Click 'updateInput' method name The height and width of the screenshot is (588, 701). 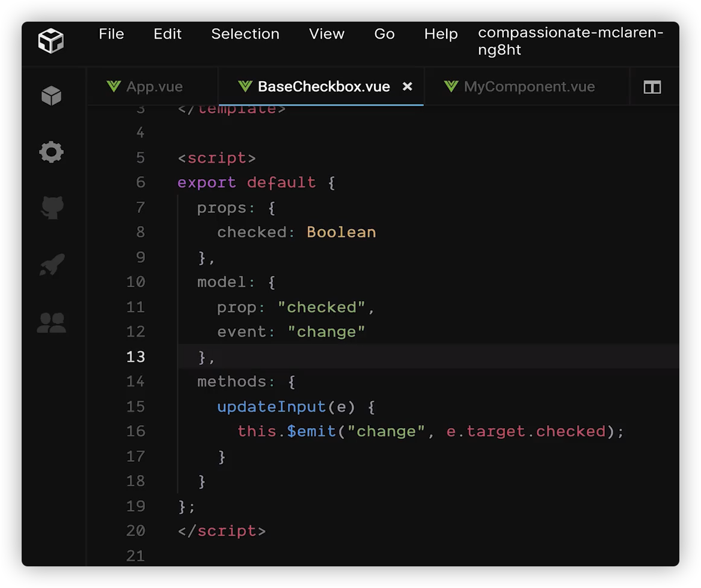(271, 407)
